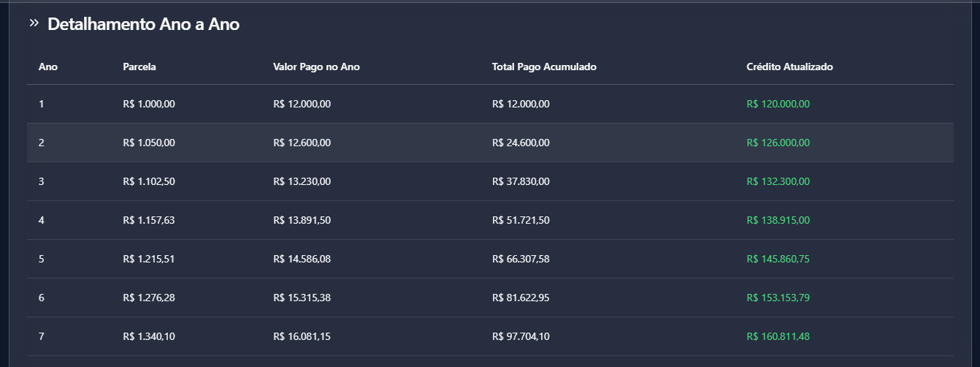Click parcela value R$ 1.157,63
Viewport: 980px width, 367px height.
pyautogui.click(x=149, y=220)
